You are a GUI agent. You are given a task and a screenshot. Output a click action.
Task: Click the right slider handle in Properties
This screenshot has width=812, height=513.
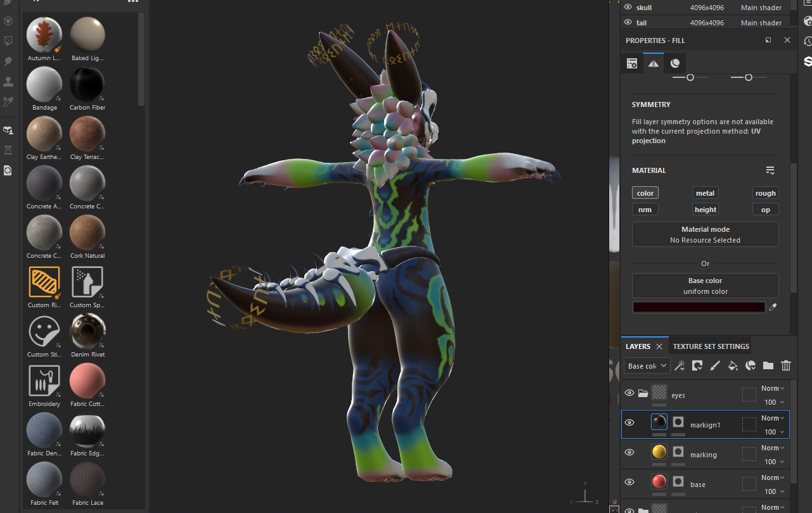point(749,77)
